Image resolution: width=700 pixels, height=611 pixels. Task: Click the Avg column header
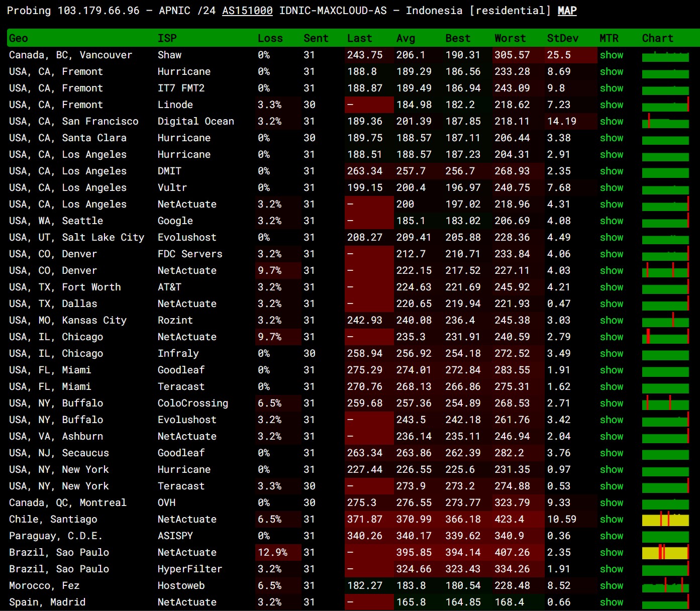(x=406, y=38)
